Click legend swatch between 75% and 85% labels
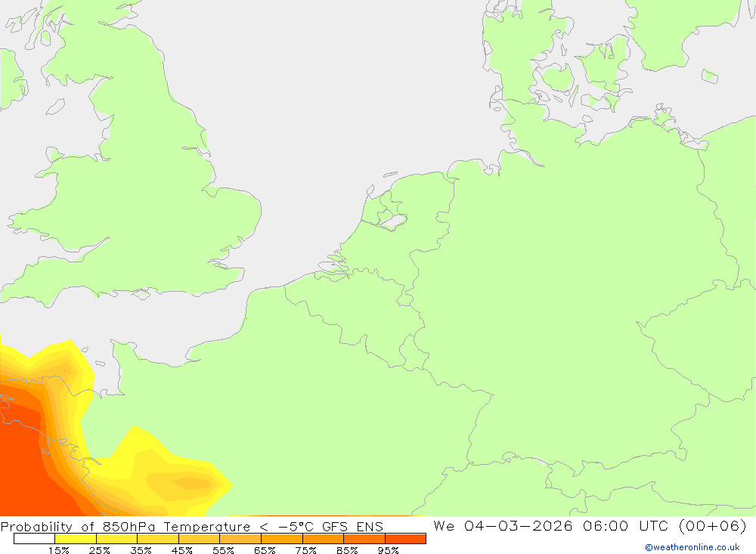This screenshot has height=554, width=756. 323,539
